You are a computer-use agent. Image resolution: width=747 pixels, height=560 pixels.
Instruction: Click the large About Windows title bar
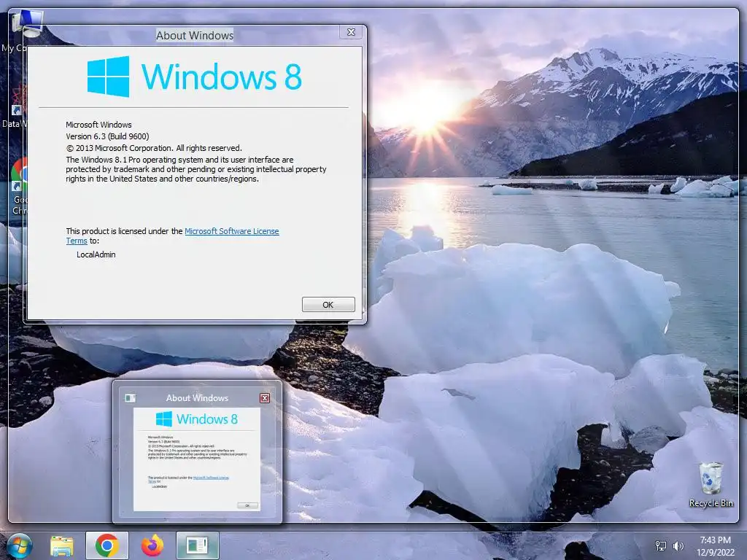(x=195, y=35)
